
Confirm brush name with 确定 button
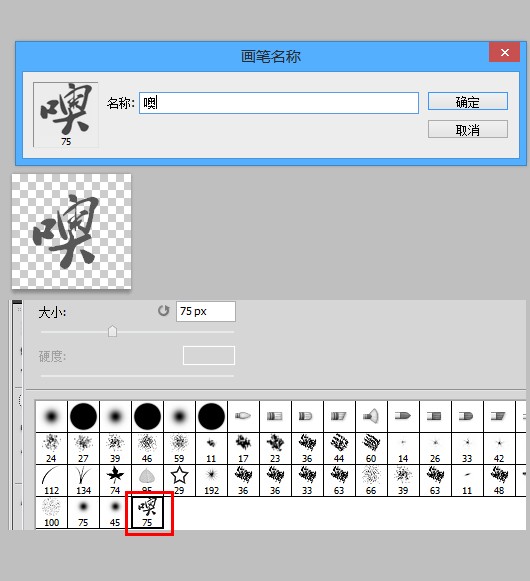468,101
